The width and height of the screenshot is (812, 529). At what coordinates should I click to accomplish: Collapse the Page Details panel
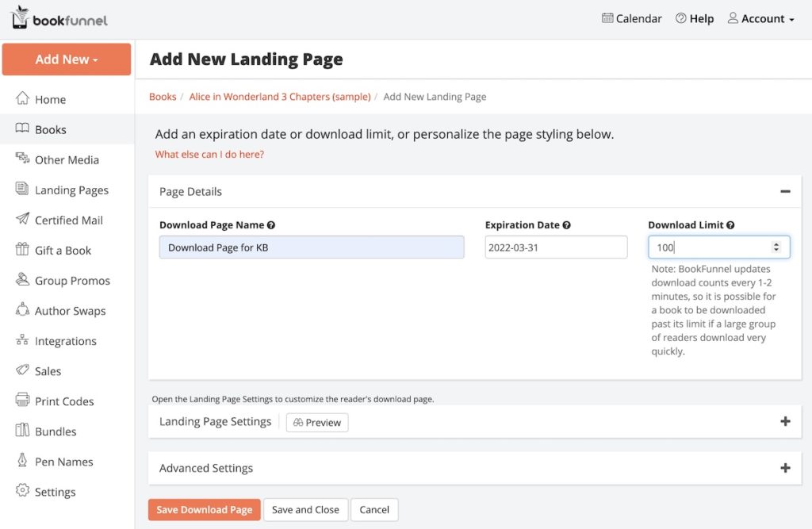(785, 191)
